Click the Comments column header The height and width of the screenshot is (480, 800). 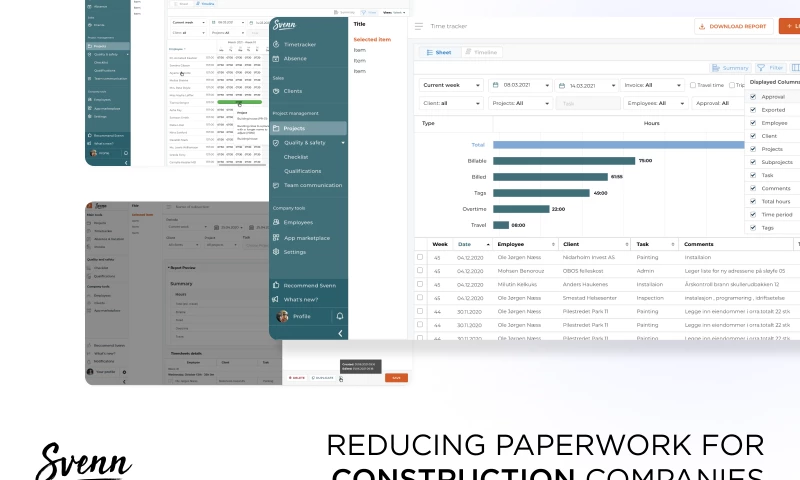point(698,244)
